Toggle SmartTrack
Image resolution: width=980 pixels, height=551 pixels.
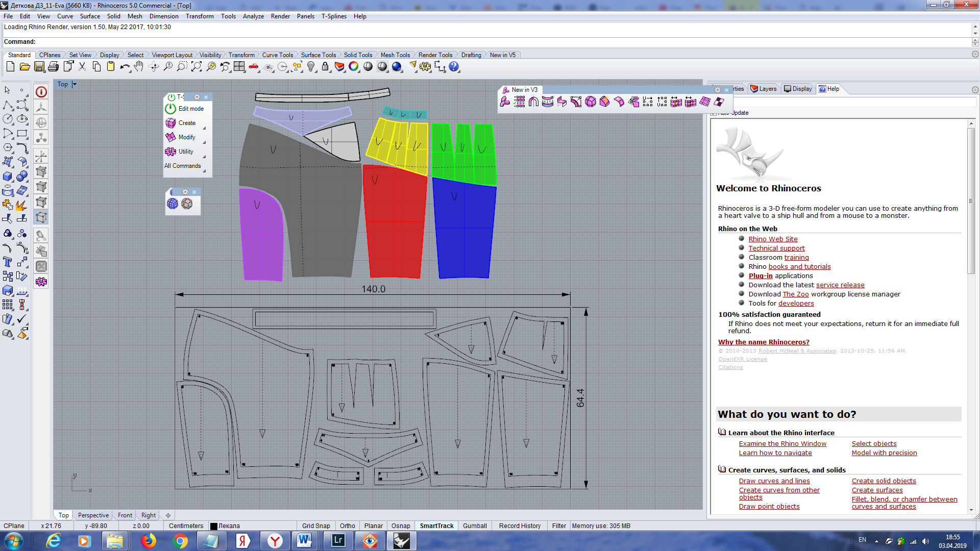point(436,526)
